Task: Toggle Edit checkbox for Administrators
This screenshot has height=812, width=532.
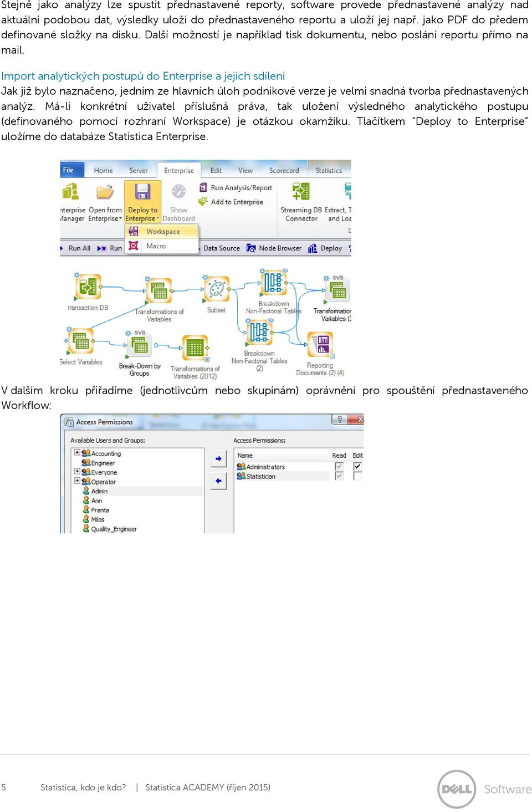Action: click(x=357, y=467)
